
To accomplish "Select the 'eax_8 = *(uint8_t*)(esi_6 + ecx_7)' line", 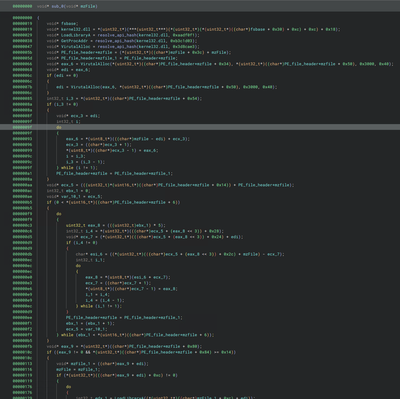I will coord(128,277).
